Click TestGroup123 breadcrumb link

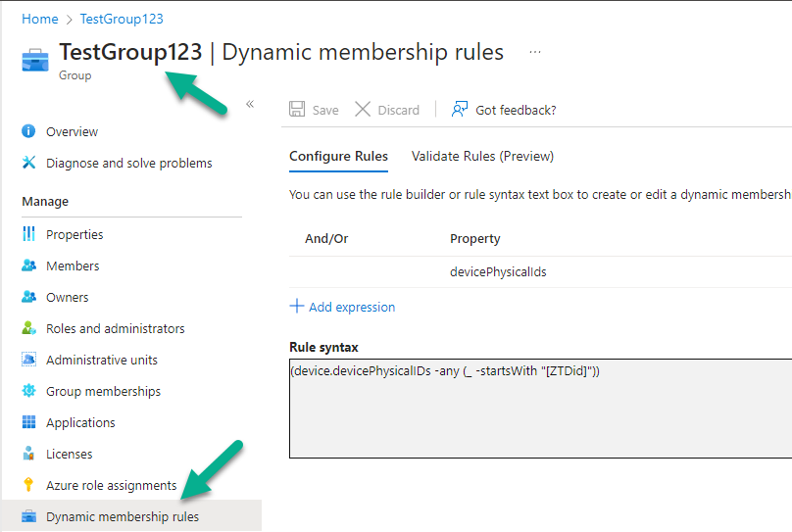(x=122, y=19)
